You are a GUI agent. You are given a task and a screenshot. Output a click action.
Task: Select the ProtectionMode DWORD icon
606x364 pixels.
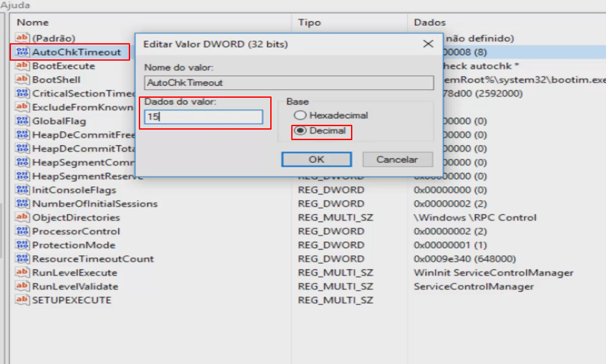(22, 245)
